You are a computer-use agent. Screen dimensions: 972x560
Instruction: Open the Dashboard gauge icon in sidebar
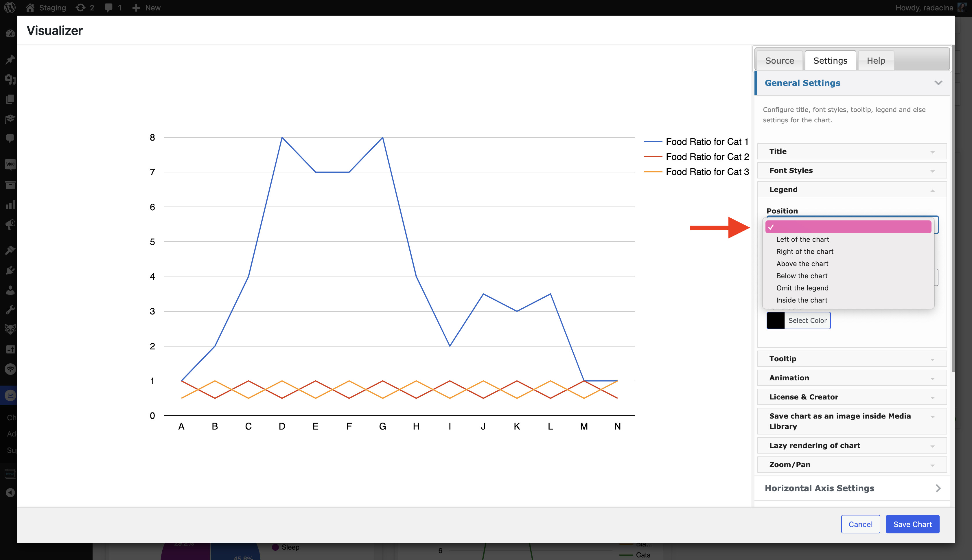[10, 34]
